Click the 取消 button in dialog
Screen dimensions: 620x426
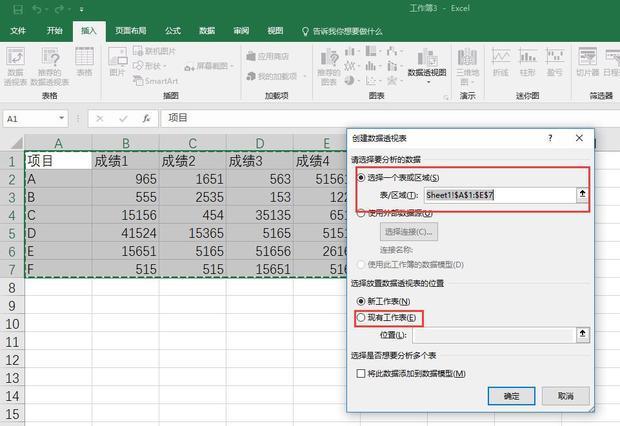[x=565, y=396]
